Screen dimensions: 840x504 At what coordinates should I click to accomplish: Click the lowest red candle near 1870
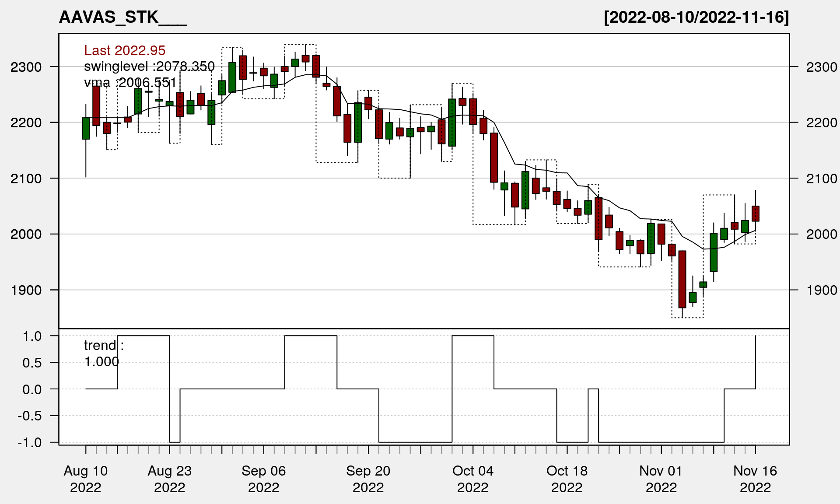point(682,279)
